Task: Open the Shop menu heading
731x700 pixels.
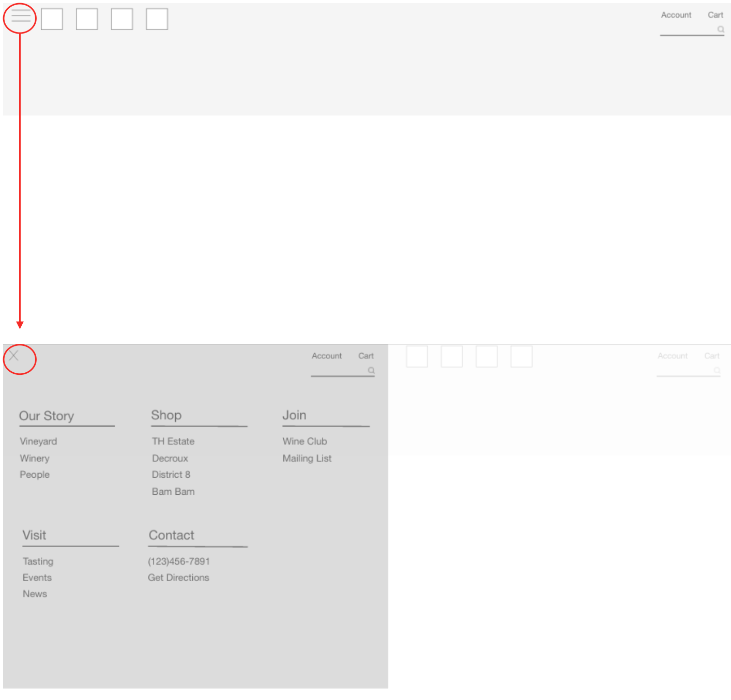Action: coord(166,415)
